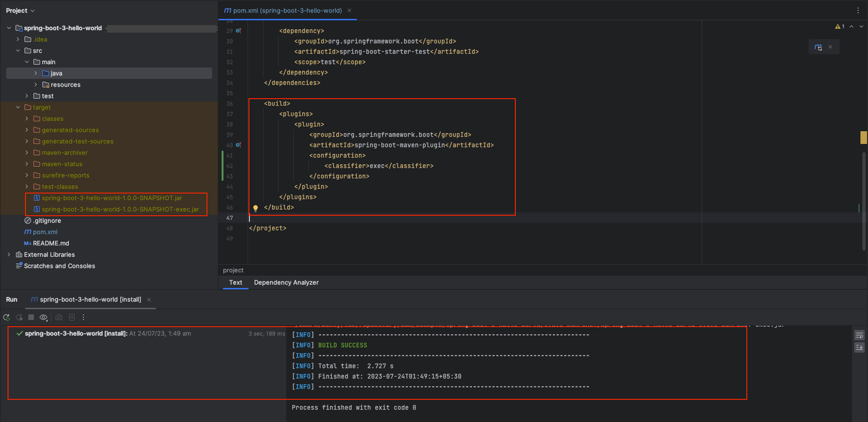This screenshot has width=868, height=422.
Task: Switch to Dependency Analyzer tab
Action: 286,283
